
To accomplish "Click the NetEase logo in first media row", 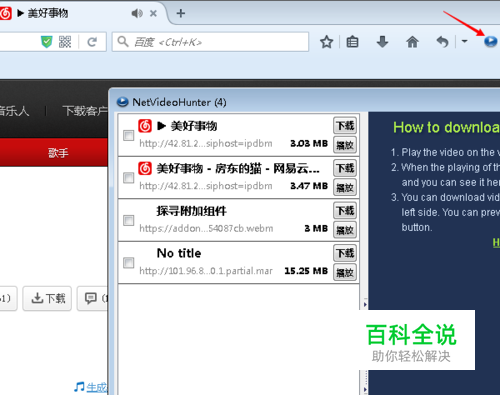I will point(145,126).
